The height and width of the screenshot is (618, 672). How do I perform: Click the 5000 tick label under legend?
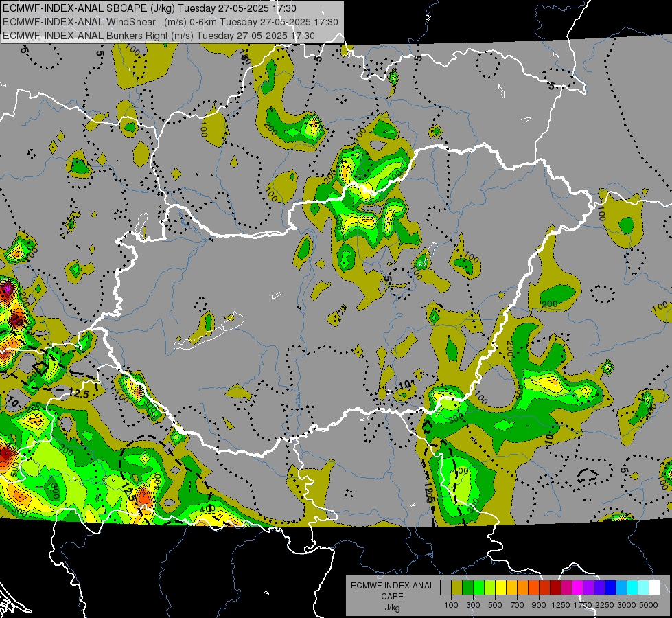pyautogui.click(x=649, y=605)
